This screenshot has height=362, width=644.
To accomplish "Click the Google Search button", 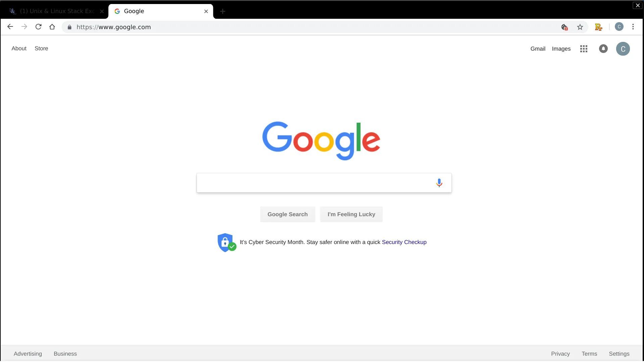I will click(x=287, y=214).
